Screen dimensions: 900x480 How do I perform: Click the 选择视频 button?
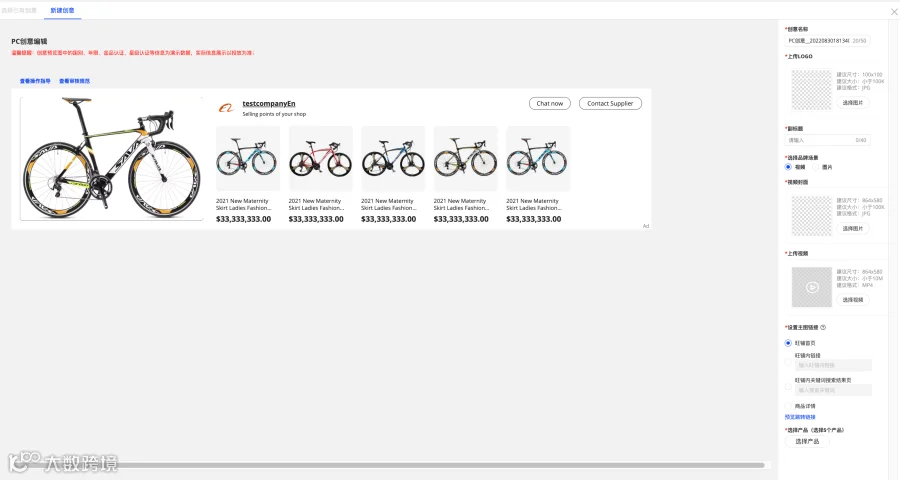point(853,300)
